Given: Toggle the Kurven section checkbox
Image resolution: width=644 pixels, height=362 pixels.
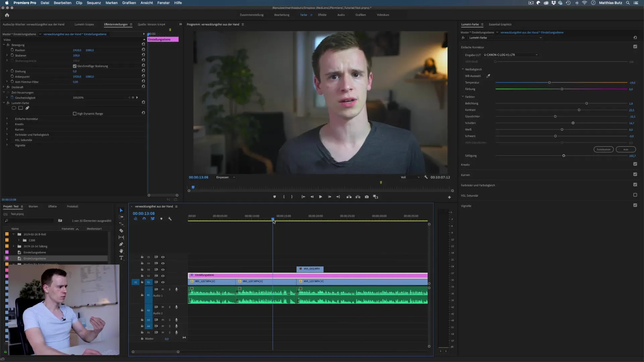Looking at the screenshot, I should [x=635, y=174].
